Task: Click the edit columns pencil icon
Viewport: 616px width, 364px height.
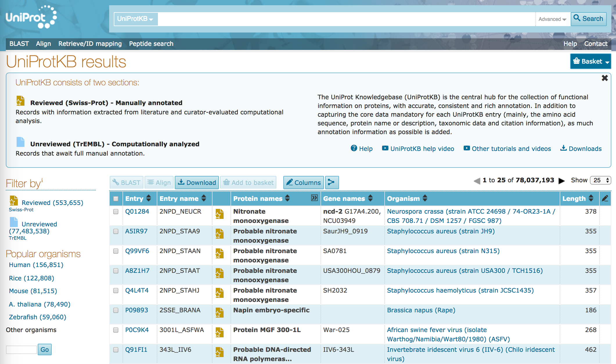Action: point(605,199)
